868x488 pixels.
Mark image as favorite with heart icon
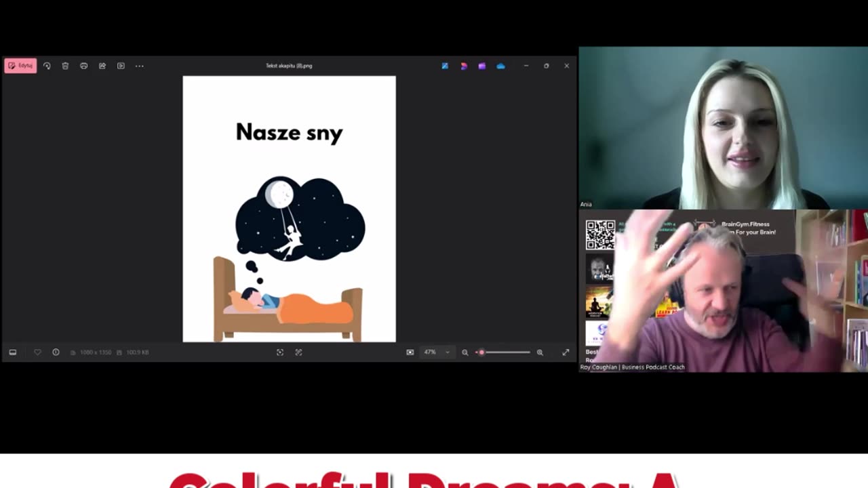37,352
